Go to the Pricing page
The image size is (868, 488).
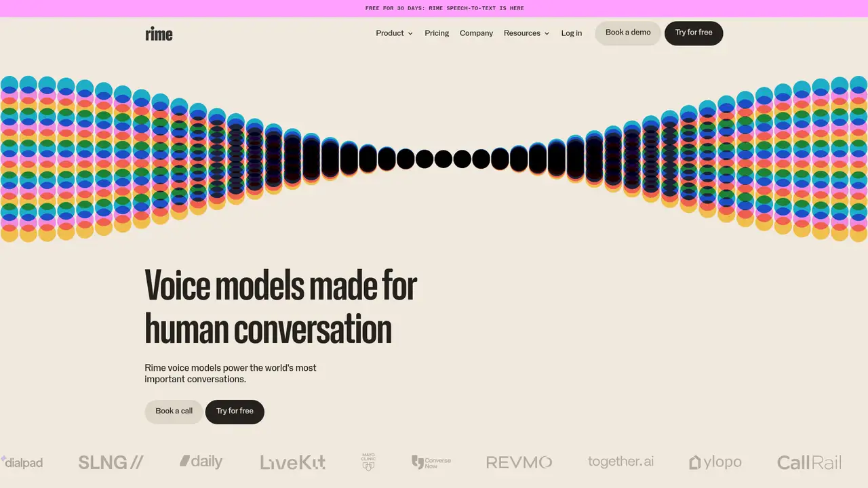coord(437,33)
